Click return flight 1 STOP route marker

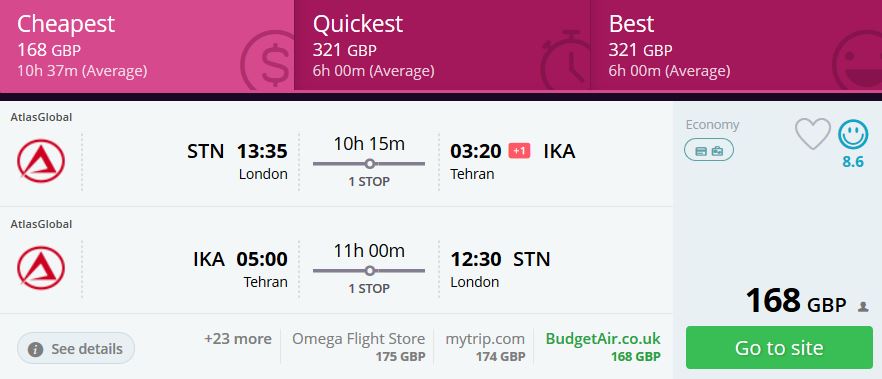click(369, 270)
